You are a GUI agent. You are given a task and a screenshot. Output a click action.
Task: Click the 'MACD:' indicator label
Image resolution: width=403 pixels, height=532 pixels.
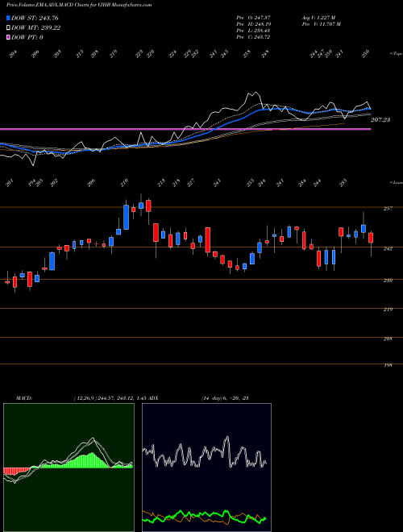coord(24,398)
